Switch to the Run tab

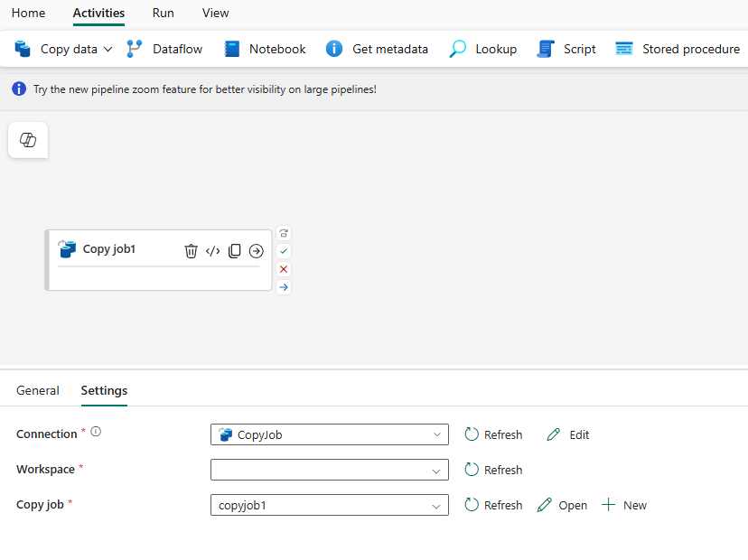click(x=163, y=14)
